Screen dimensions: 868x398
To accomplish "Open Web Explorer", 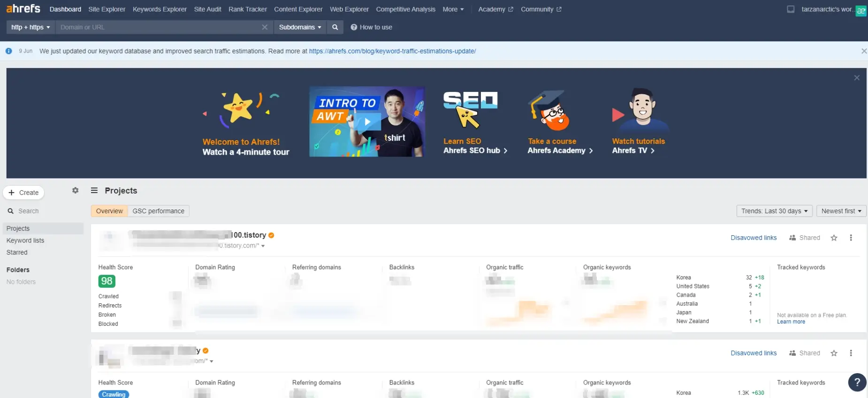I will point(349,9).
